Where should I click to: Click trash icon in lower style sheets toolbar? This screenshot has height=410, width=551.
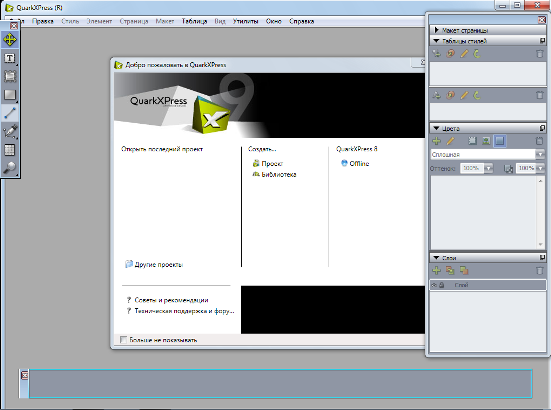click(540, 95)
